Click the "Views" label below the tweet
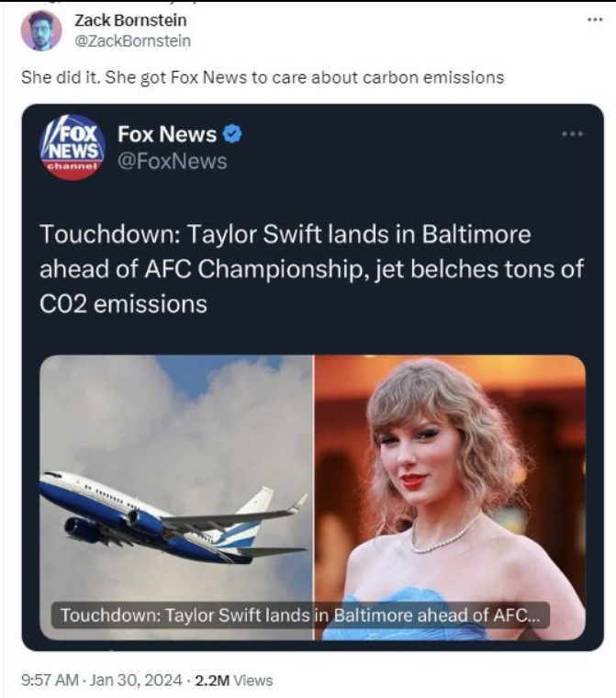This screenshot has height=698, width=616. [254, 680]
